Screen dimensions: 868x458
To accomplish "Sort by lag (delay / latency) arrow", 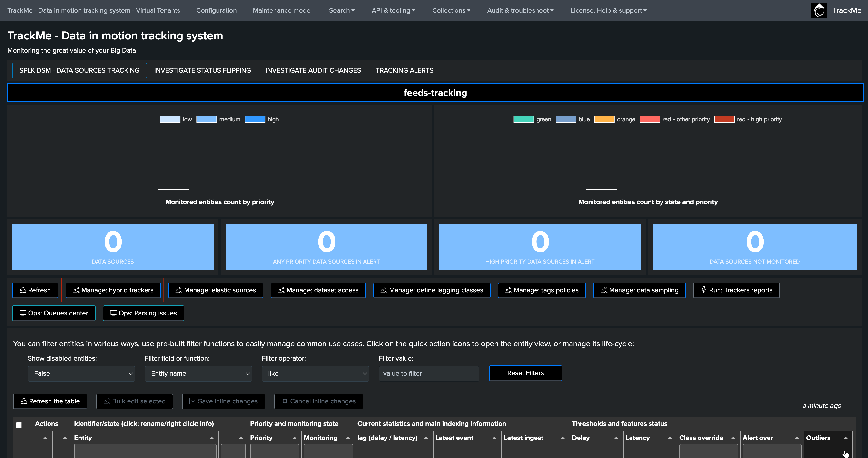I will click(x=426, y=438).
